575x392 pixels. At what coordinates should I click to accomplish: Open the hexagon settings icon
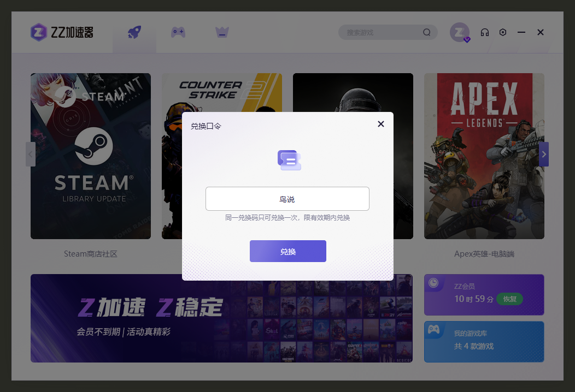pos(503,32)
